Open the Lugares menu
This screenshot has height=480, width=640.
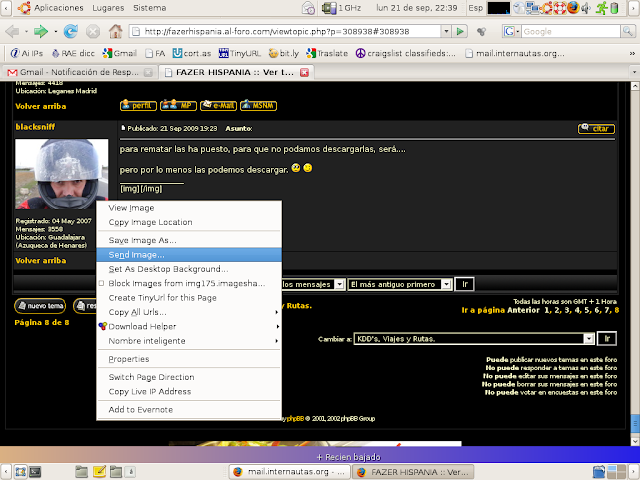point(108,8)
